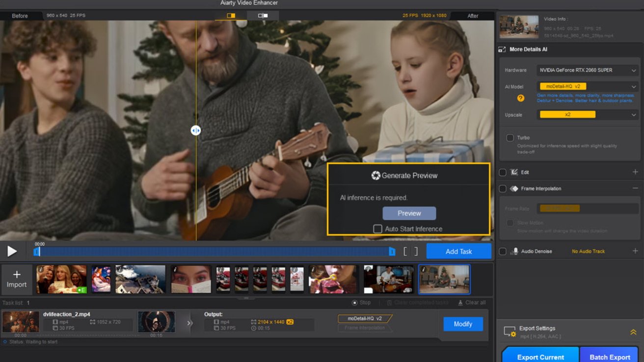Select the split-view compare mode icon
The image size is (644, 362).
[x=231, y=16]
